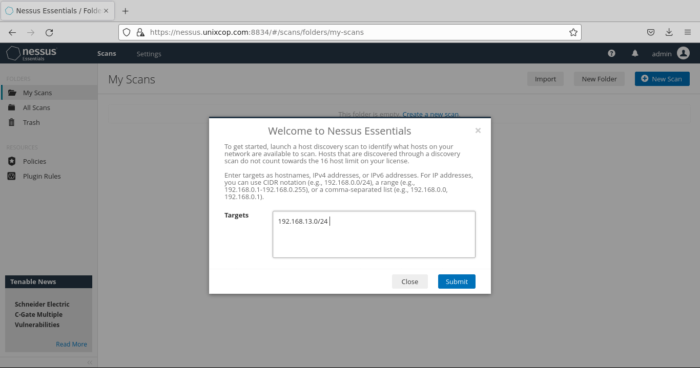Image resolution: width=700 pixels, height=368 pixels.
Task: Click the browser forward arrow
Action: point(30,32)
